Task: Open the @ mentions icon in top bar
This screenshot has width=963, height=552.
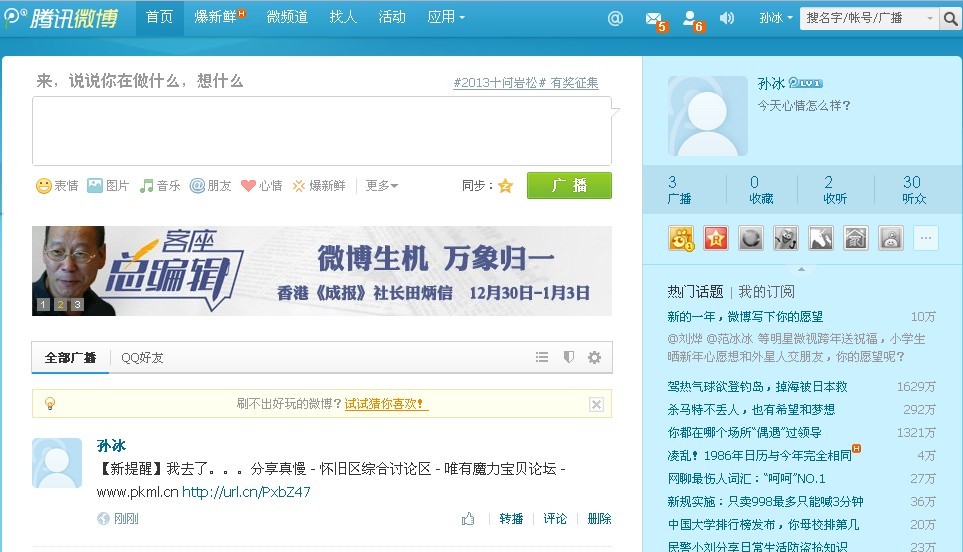Action: (x=615, y=18)
